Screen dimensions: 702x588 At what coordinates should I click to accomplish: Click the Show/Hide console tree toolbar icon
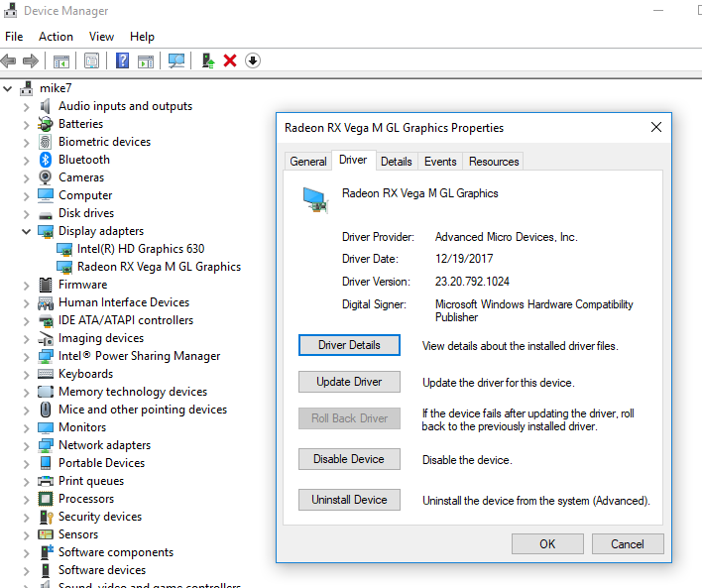61,61
